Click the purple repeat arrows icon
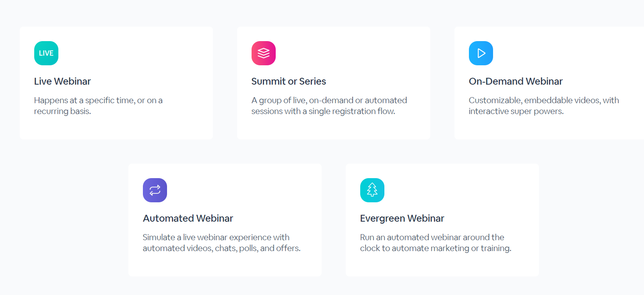This screenshot has height=295, width=644. [155, 190]
